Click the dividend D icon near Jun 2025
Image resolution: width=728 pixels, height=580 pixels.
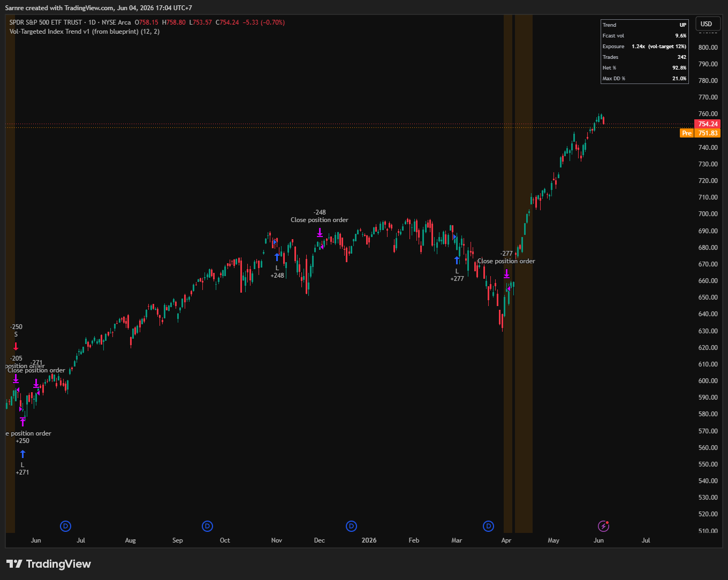click(x=66, y=526)
